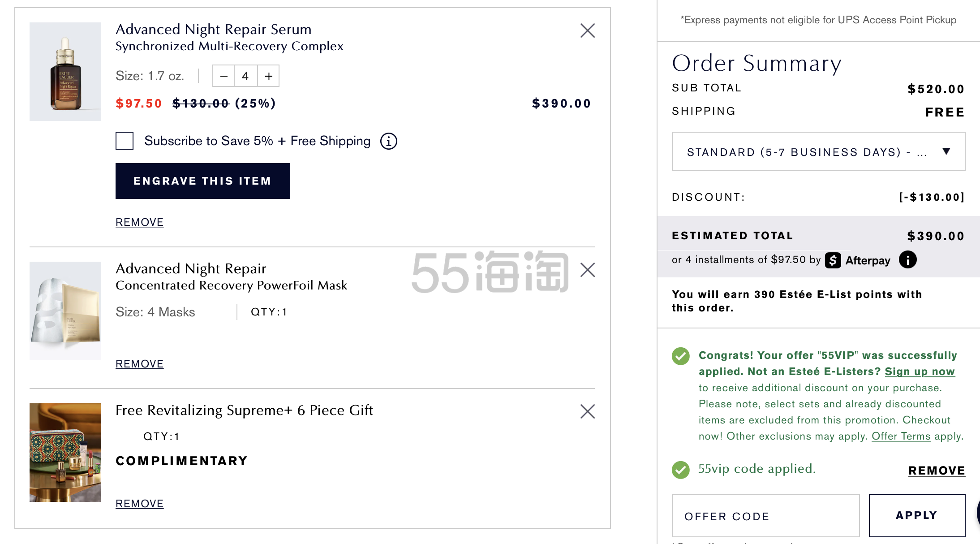Screen dimensions: 980x544
Task: Click the X icon beside Advanced Night Repair Serum
Action: [587, 30]
